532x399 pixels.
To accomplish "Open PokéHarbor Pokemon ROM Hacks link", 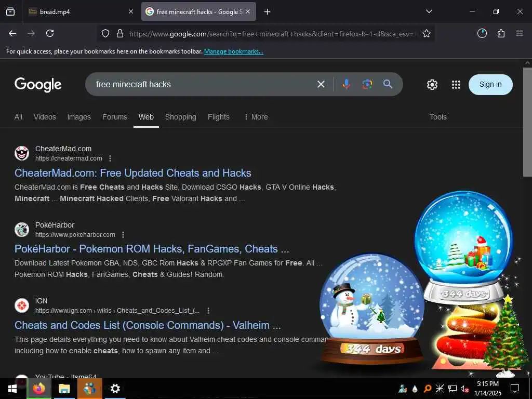I will coord(152,249).
